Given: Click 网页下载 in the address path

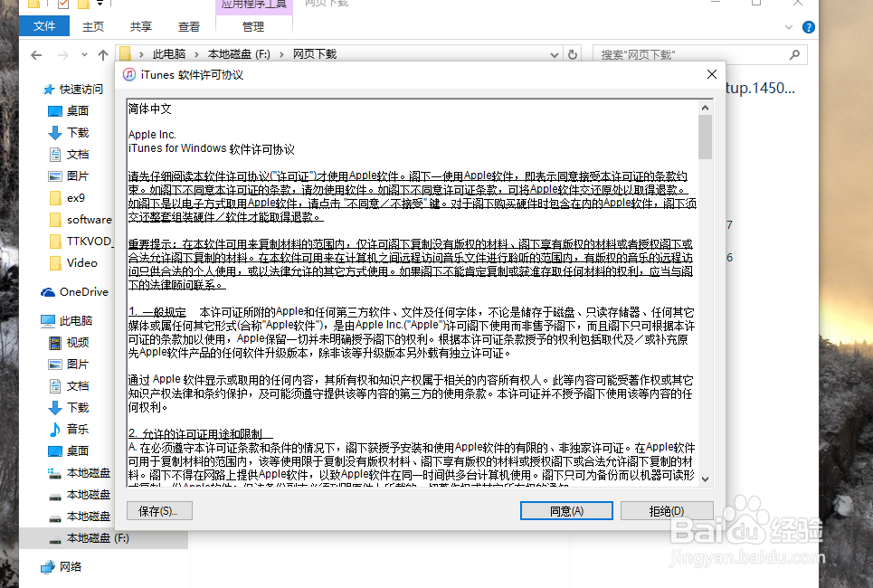Looking at the screenshot, I should pyautogui.click(x=315, y=54).
